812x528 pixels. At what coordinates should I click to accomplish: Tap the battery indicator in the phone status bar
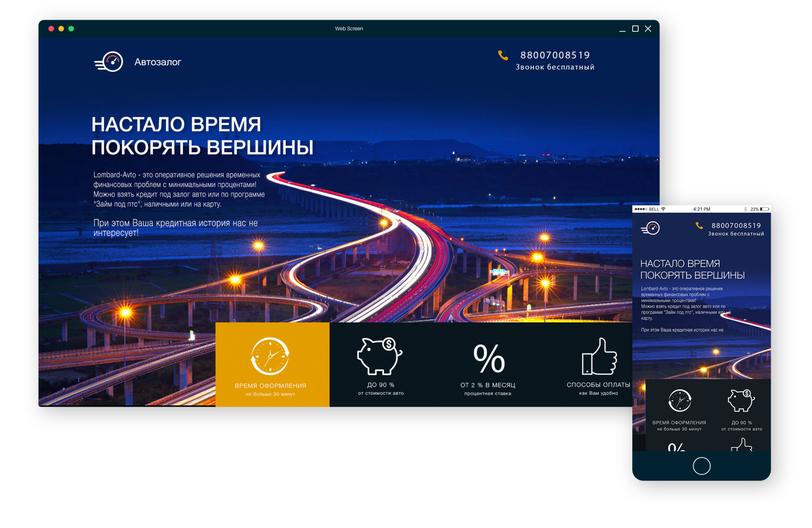pyautogui.click(x=764, y=209)
